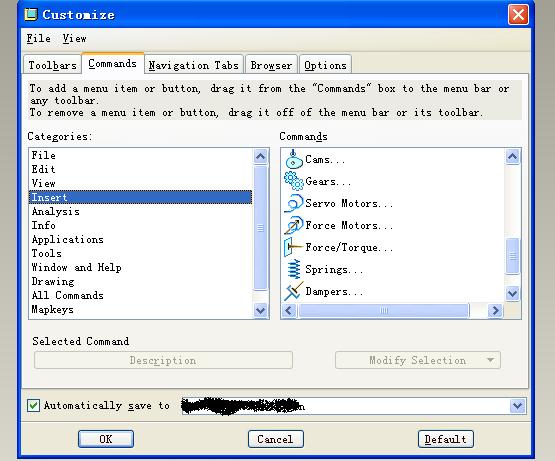This screenshot has width=555, height=461.
Task: Select the Analysis category
Action: pos(141,211)
